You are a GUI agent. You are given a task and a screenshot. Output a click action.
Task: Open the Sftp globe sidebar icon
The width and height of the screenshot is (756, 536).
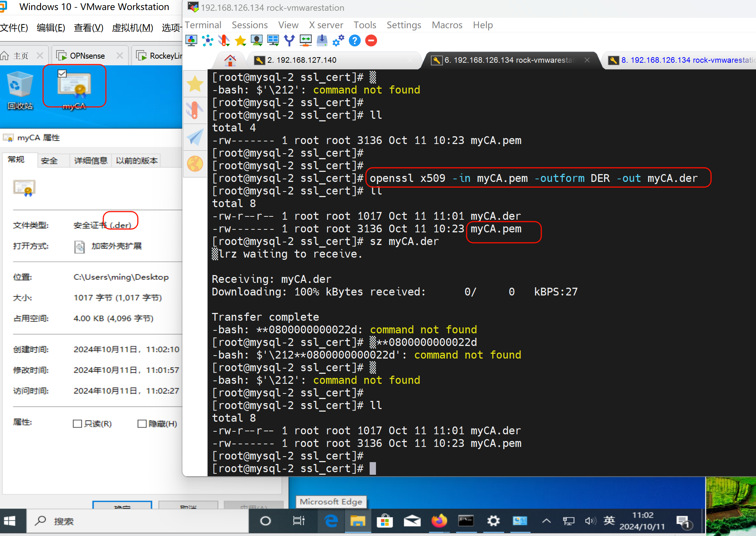click(x=195, y=164)
